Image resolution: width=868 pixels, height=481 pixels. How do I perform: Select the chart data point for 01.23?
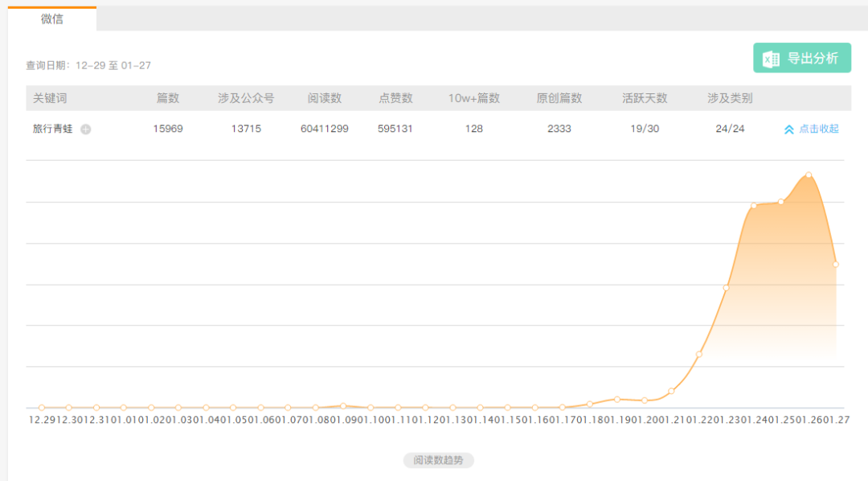click(x=727, y=288)
